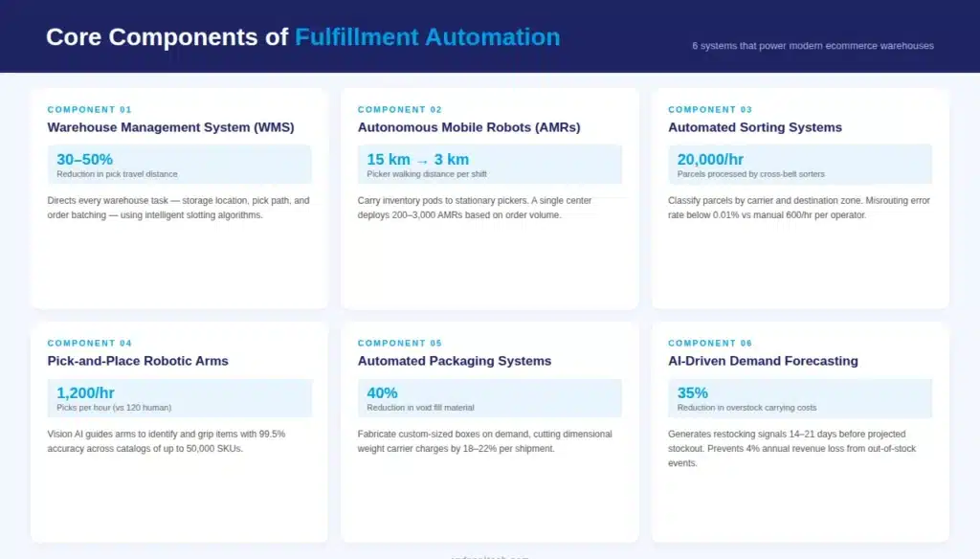Screen dimensions: 980x559
Task: Click the 'Vision AI guides arms' description
Action: [x=167, y=441]
